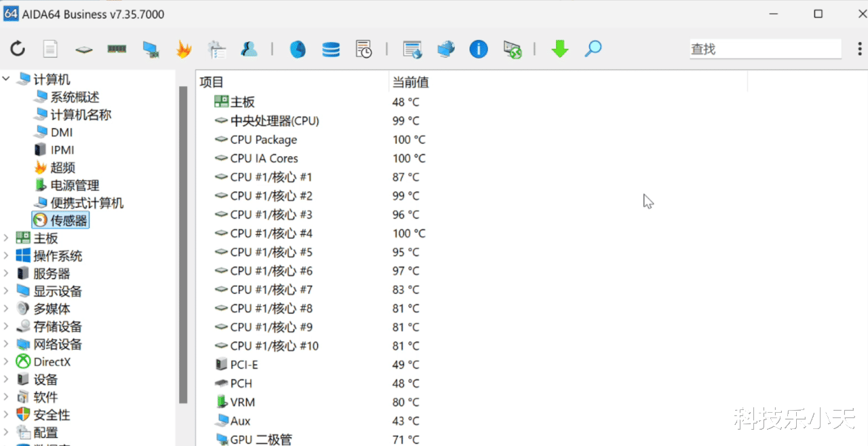Image resolution: width=868 pixels, height=446 pixels.
Task: Click the 80 °C value for VRM
Action: tap(406, 403)
